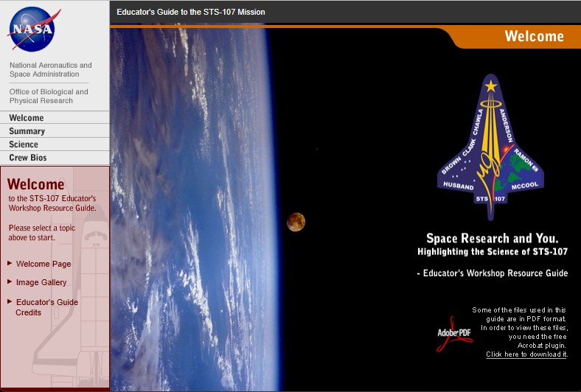
Task: Click the Educator's Guide to STS-107 Mission title
Action: coord(191,13)
